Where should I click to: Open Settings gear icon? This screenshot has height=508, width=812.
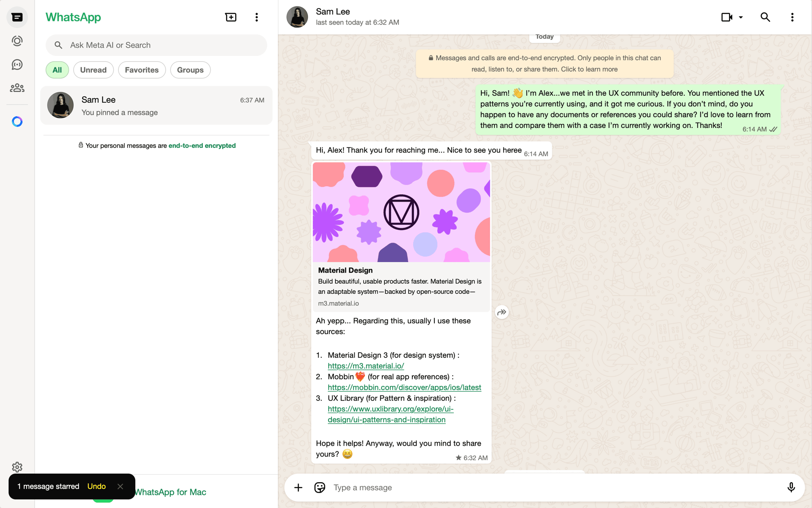pyautogui.click(x=17, y=467)
